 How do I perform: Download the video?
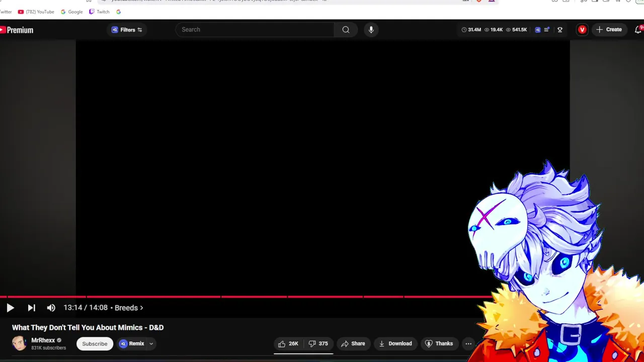pyautogui.click(x=395, y=344)
